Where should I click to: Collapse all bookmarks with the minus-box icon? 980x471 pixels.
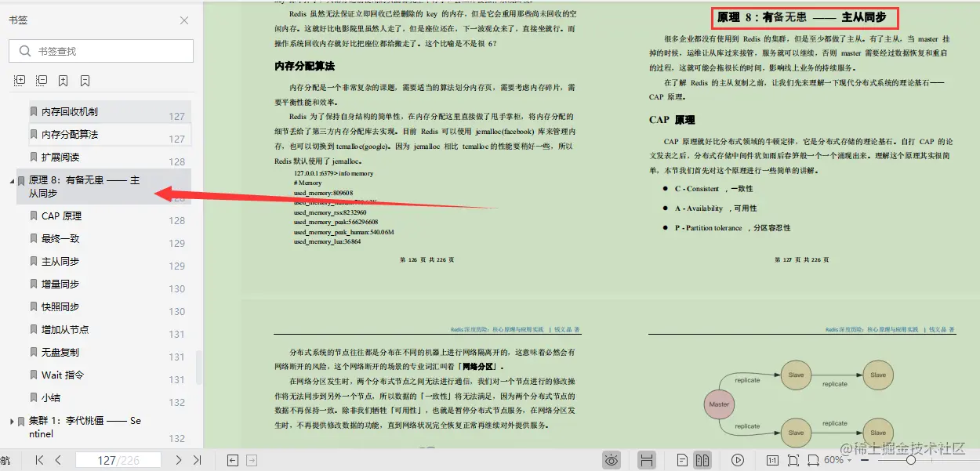(x=41, y=80)
